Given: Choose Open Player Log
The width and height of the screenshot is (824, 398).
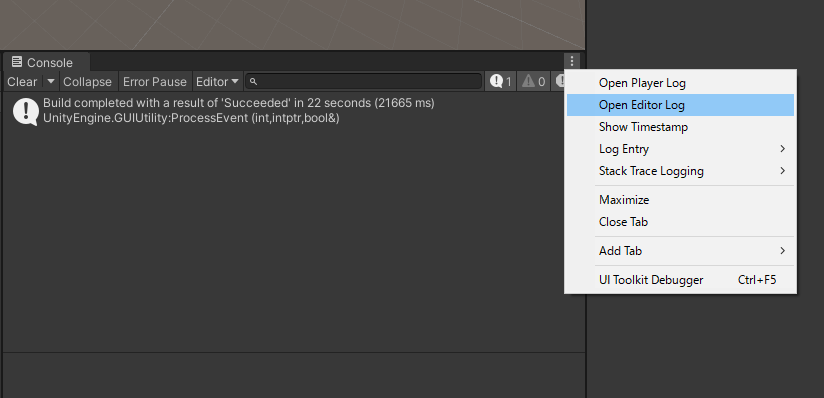Looking at the screenshot, I should click(x=680, y=83).
